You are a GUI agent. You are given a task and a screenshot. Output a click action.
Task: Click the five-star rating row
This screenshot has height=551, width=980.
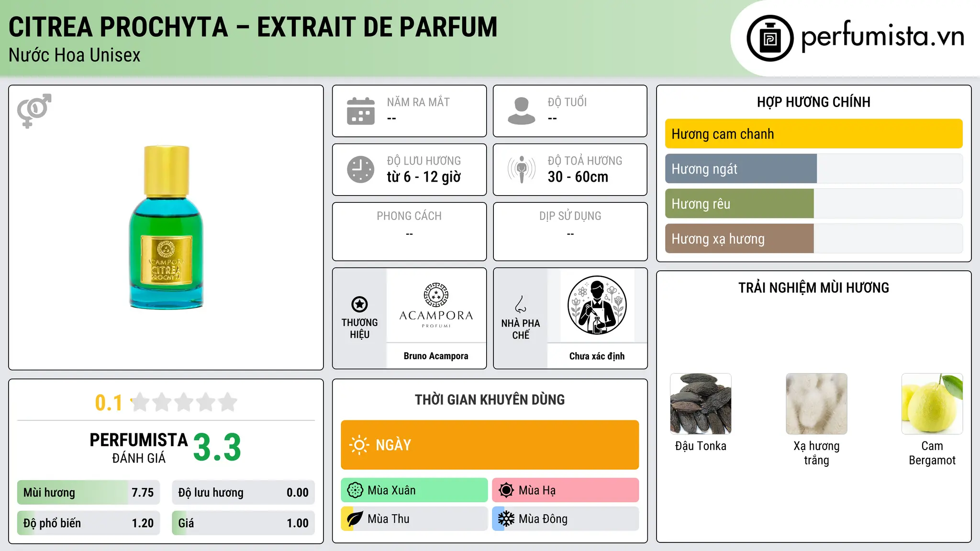184,402
